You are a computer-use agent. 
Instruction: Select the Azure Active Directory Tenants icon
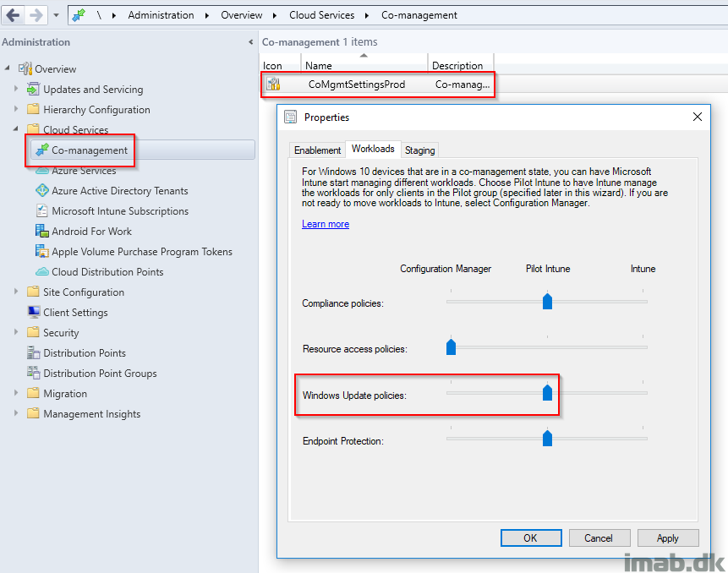click(42, 190)
